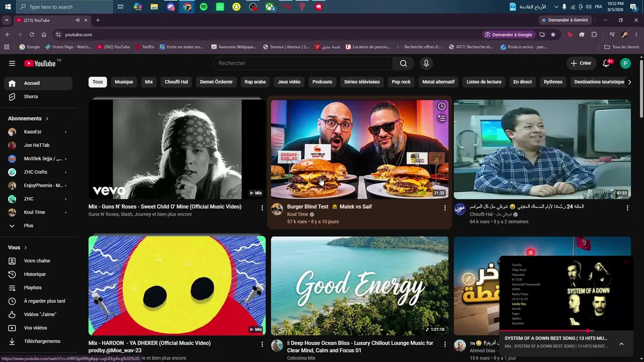The height and width of the screenshot is (362, 644).
Task: Expand the System of a Down miniplayer
Action: tap(621, 344)
